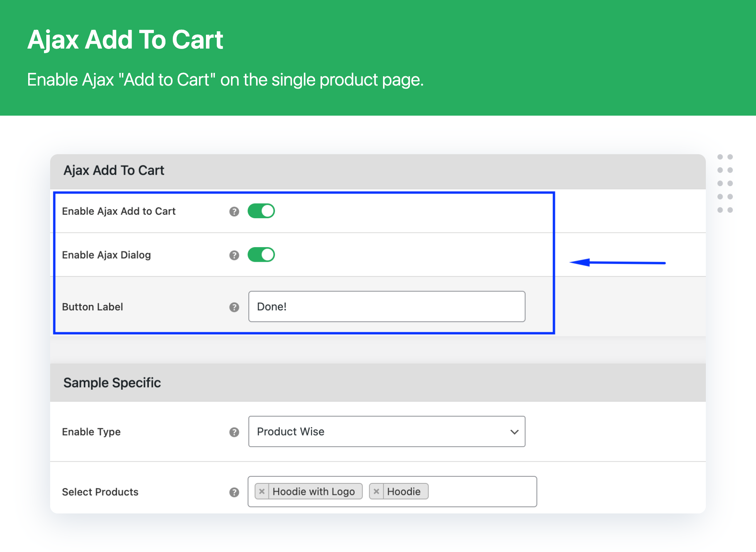Screen dimensions: 756x552
Task: Click help icon beside Enable Ajax Add to Cart
Action: pyautogui.click(x=234, y=212)
